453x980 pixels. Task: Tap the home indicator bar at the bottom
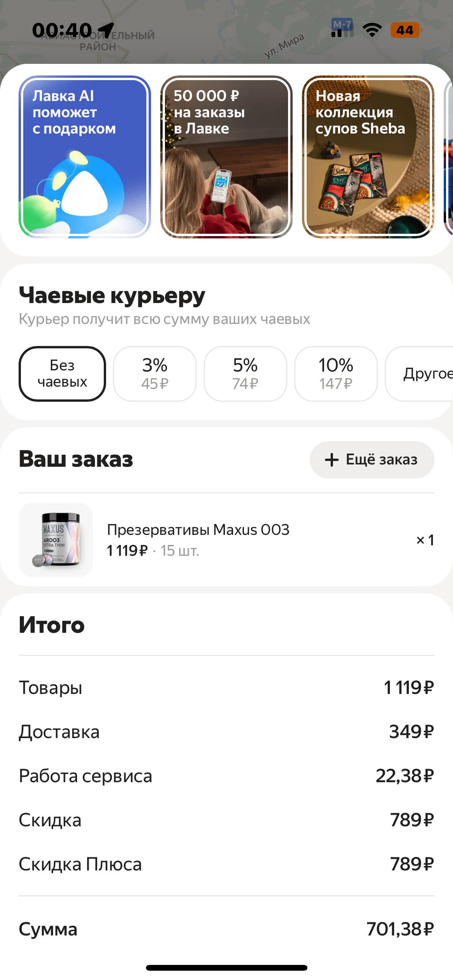[x=226, y=968]
